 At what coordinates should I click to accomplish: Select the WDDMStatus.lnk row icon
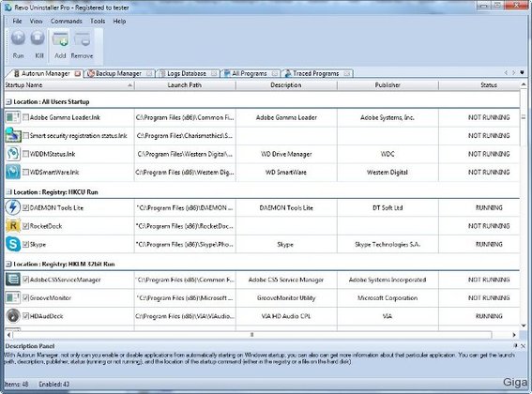pos(13,154)
